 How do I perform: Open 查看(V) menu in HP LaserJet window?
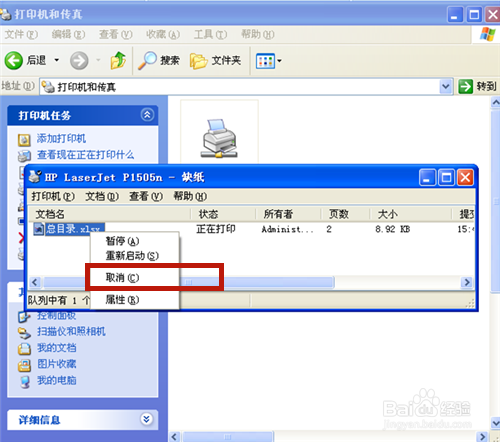[146, 196]
